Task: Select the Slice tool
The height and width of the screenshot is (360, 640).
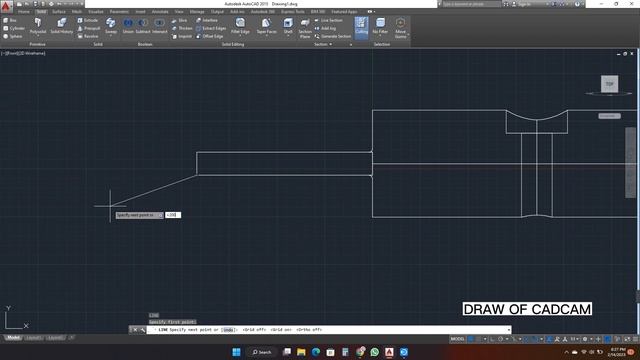Action: (179, 20)
